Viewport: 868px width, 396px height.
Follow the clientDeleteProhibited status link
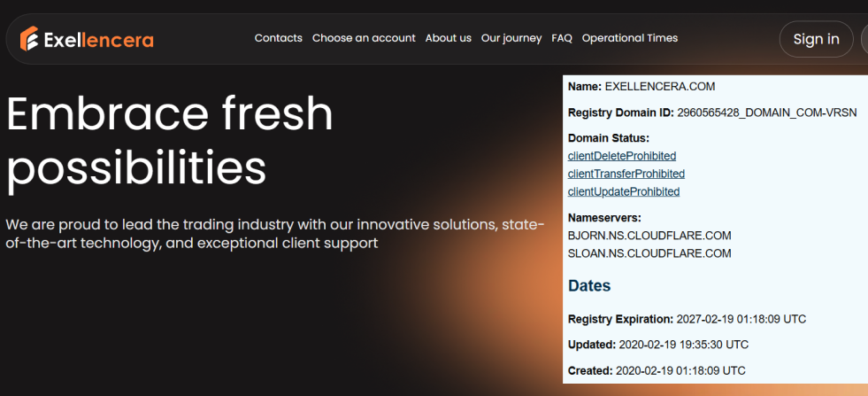coord(621,156)
